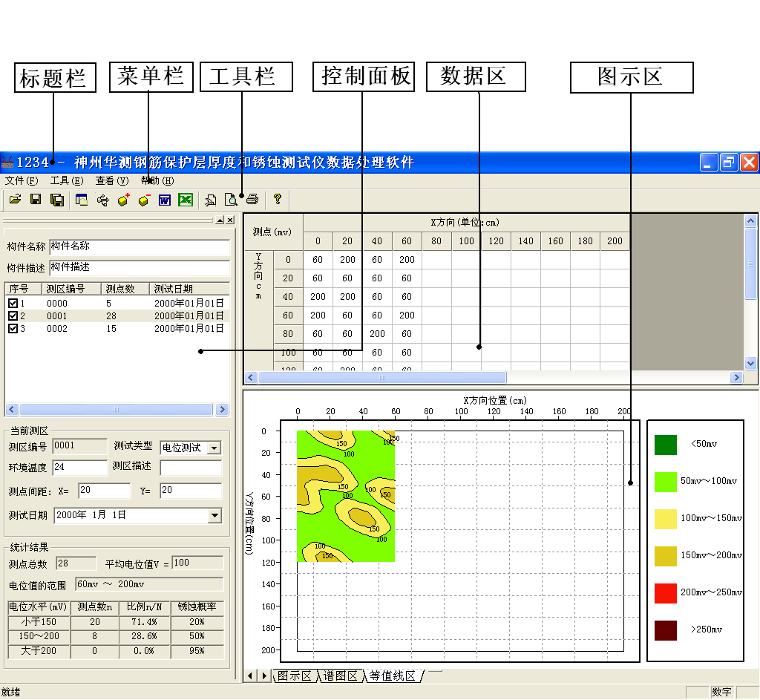Click the red 200mv~250mv legend swatch

[x=666, y=593]
